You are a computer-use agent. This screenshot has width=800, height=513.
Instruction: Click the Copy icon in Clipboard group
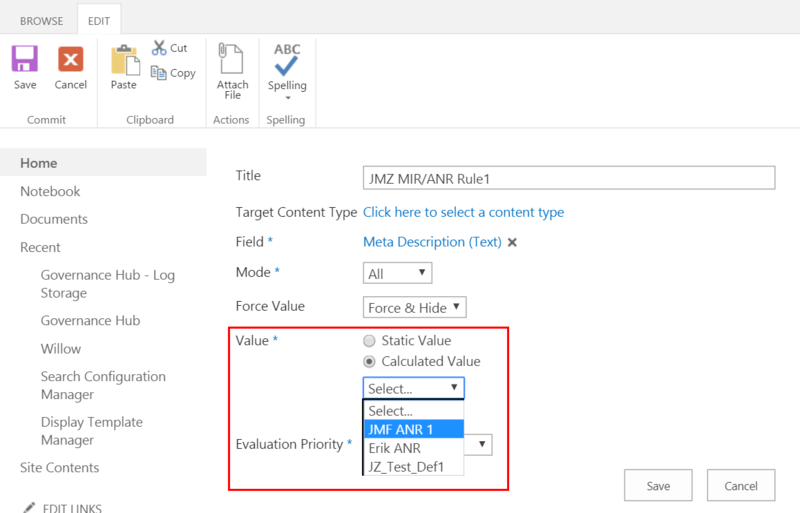coord(160,72)
